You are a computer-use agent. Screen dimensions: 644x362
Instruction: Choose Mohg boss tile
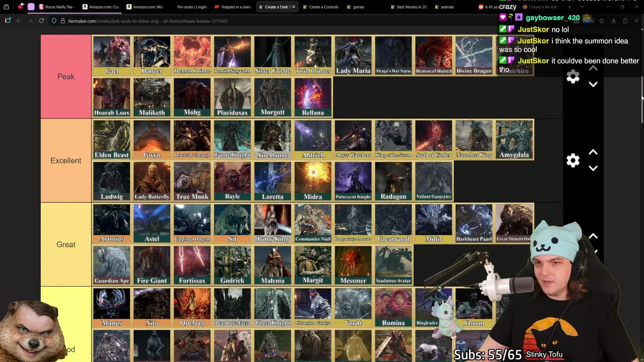(x=192, y=97)
